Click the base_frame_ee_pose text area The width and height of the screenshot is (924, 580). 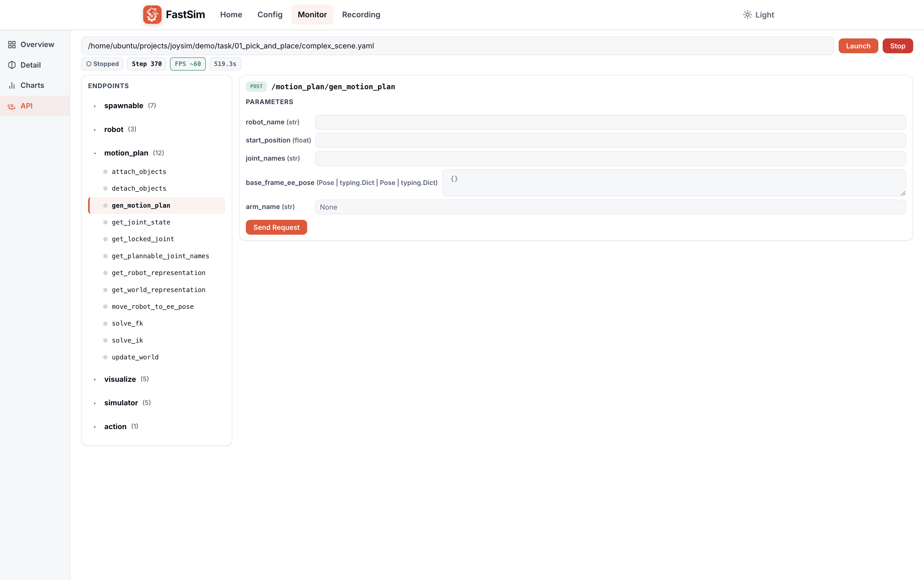(674, 183)
